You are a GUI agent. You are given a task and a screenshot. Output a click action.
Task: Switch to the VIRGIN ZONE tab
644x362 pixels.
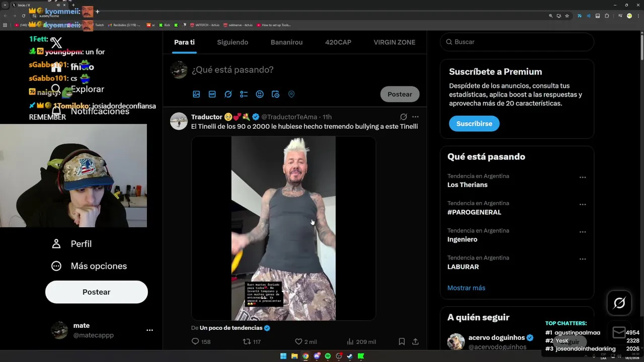394,42
